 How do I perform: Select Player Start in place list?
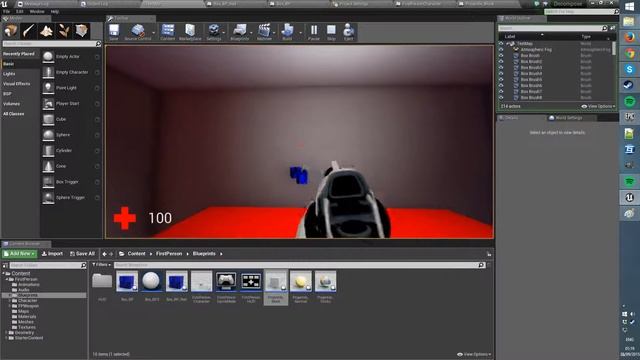71,104
